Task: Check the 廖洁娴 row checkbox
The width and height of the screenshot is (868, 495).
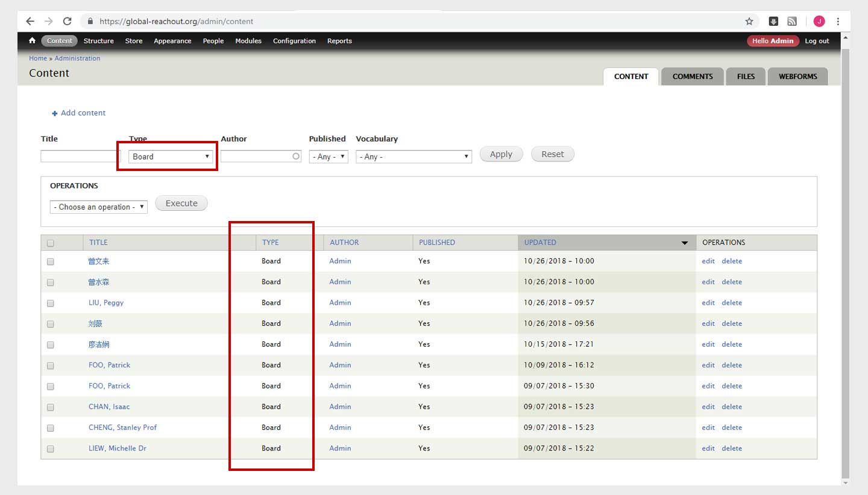Action: (x=51, y=345)
